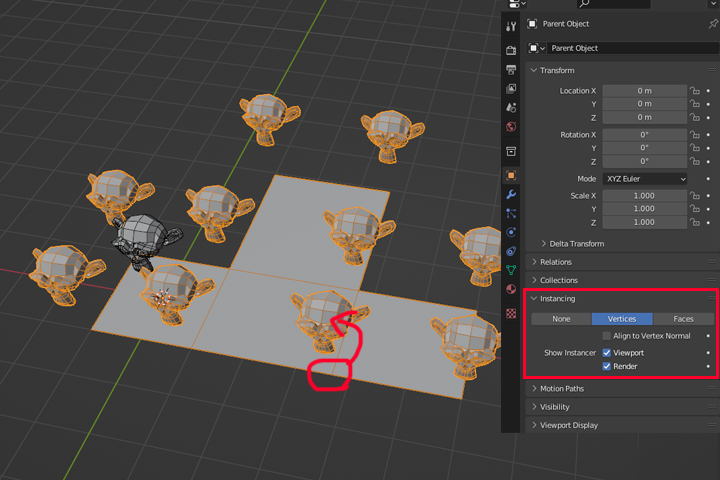Animate Scale X property dot
Viewport: 720px width, 480px height.
[709, 196]
